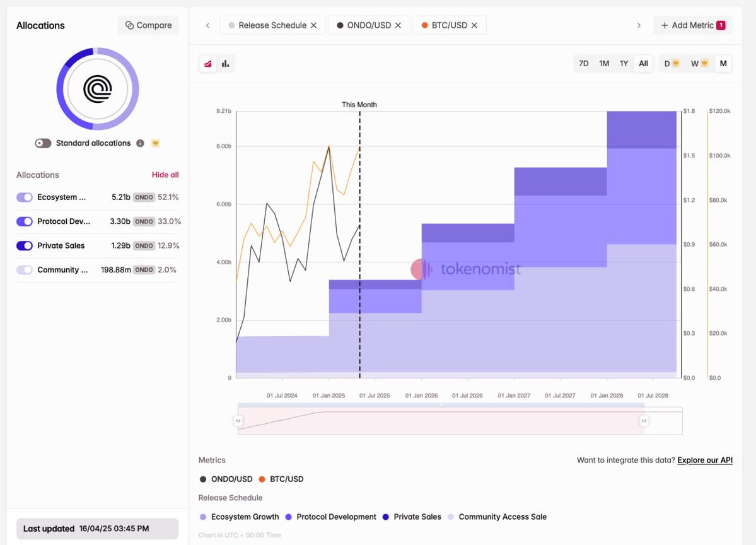The image size is (756, 545).
Task: Switch to the bar chart view icon
Action: [x=225, y=64]
